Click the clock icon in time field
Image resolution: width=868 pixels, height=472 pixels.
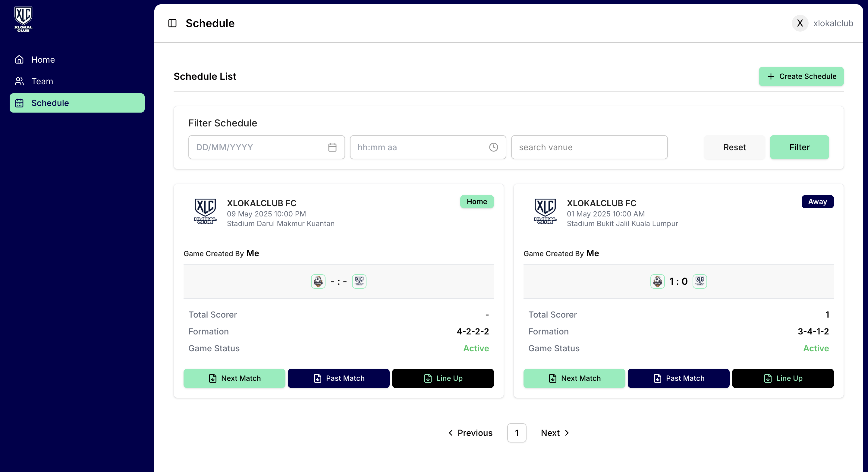[493, 147]
